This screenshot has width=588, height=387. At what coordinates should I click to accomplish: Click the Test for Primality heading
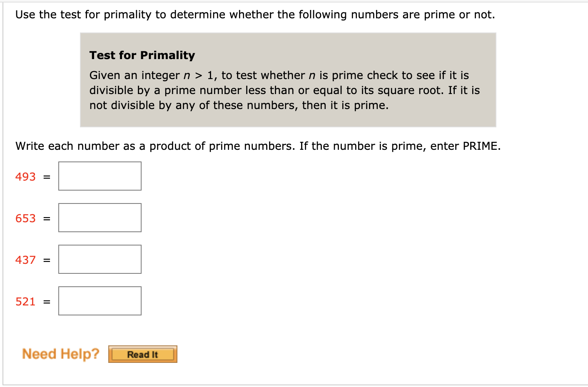click(x=142, y=55)
